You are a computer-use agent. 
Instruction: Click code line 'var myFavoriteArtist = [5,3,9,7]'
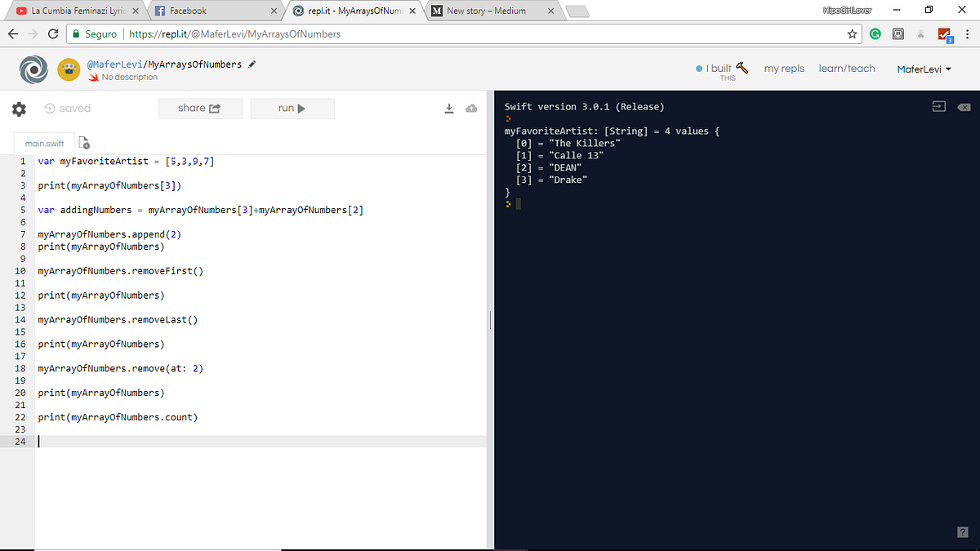126,162
